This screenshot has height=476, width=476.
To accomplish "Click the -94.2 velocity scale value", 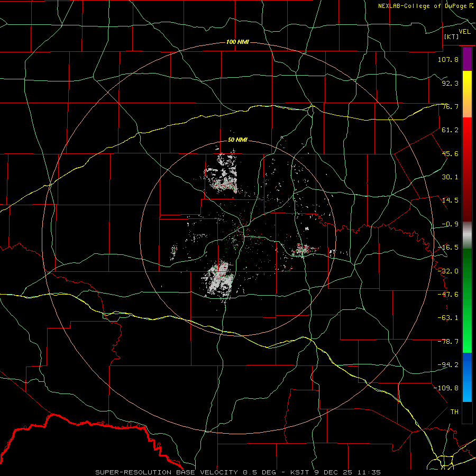I will click(448, 365).
